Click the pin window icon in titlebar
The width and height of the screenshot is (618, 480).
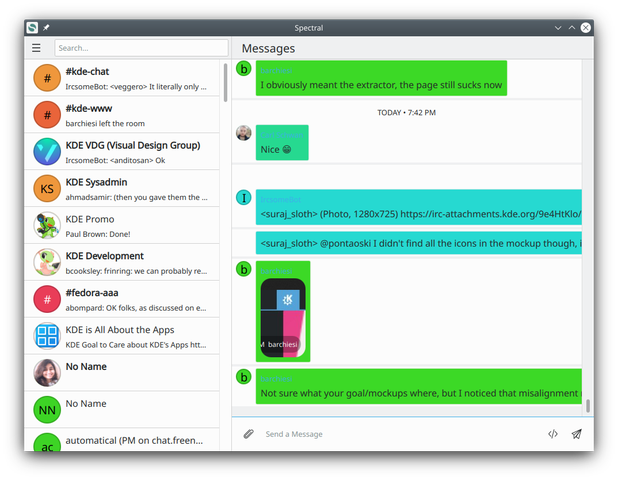tap(46, 28)
